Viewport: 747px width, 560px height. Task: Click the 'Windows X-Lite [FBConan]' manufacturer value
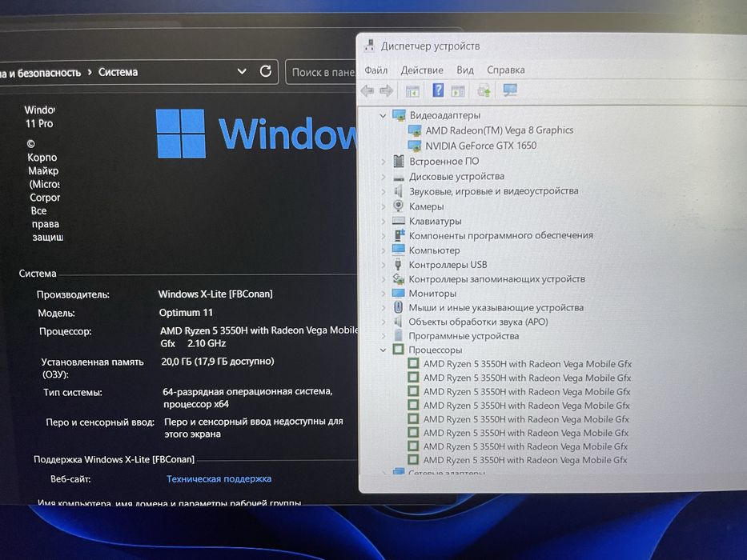pyautogui.click(x=215, y=294)
